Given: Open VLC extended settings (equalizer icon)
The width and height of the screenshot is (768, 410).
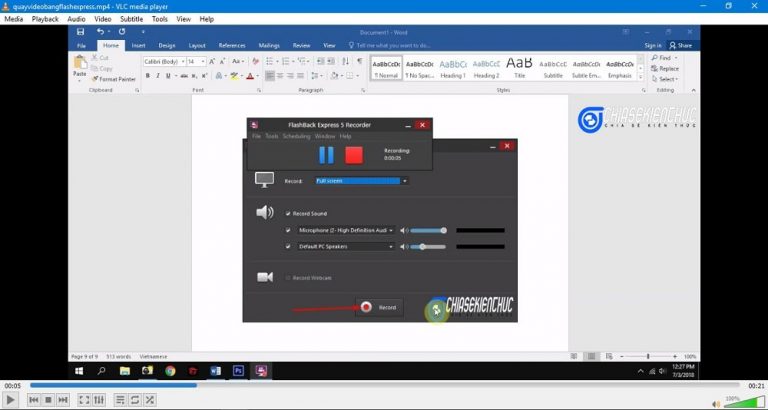Looking at the screenshot, I should coord(98,400).
